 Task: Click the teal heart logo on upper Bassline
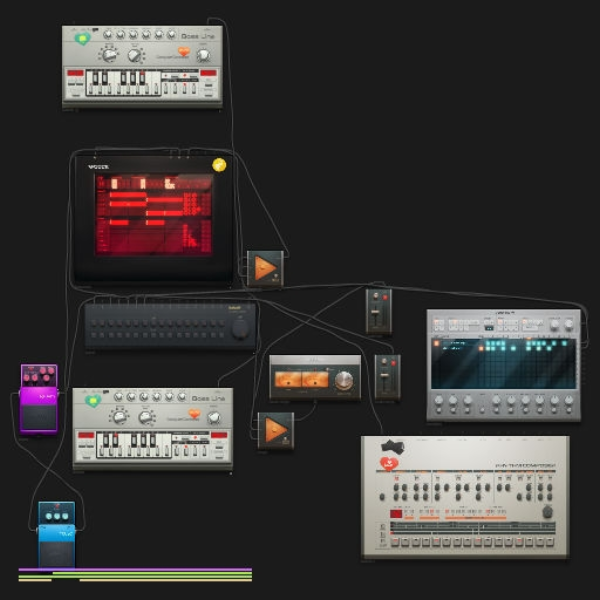click(x=83, y=38)
